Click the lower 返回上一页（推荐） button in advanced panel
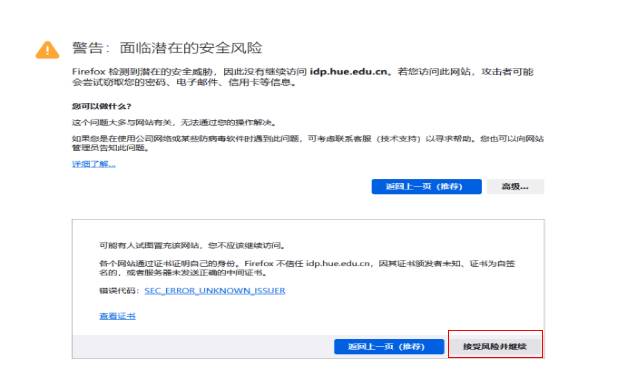The image size is (628, 382). pyautogui.click(x=389, y=346)
